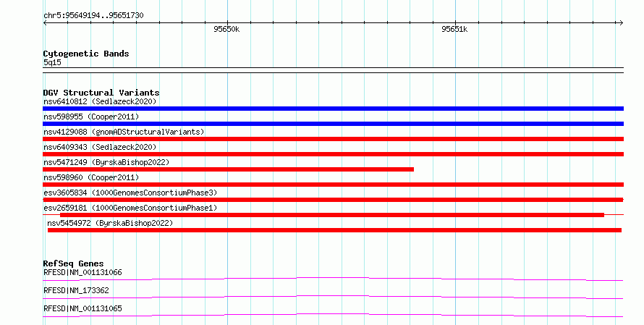644x325 pixels.
Task: Open RFESD|NM_001131065 transcript label
Action: [82, 308]
